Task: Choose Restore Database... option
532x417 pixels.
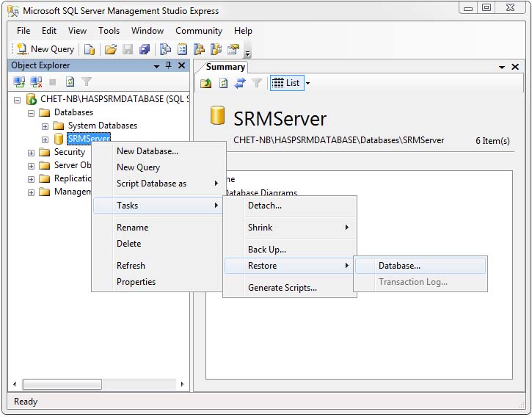Action: [420, 266]
